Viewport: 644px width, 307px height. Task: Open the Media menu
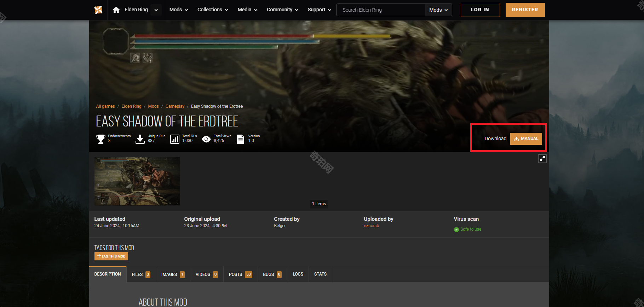[x=247, y=10]
